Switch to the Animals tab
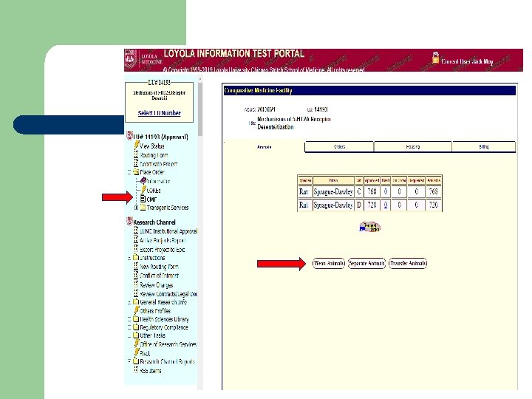The width and height of the screenshot is (532, 399). coord(264,147)
